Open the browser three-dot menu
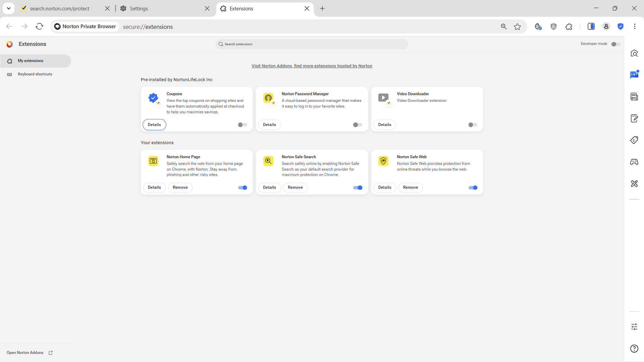 pyautogui.click(x=635, y=26)
